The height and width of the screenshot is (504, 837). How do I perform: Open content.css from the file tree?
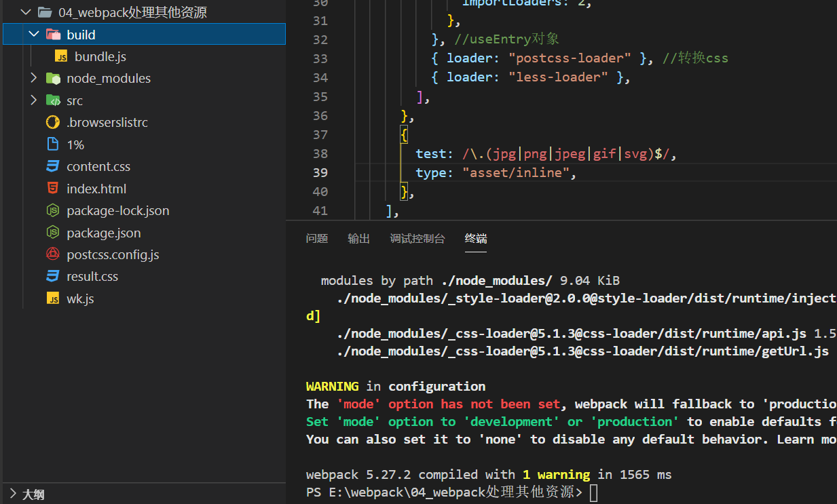click(x=98, y=166)
